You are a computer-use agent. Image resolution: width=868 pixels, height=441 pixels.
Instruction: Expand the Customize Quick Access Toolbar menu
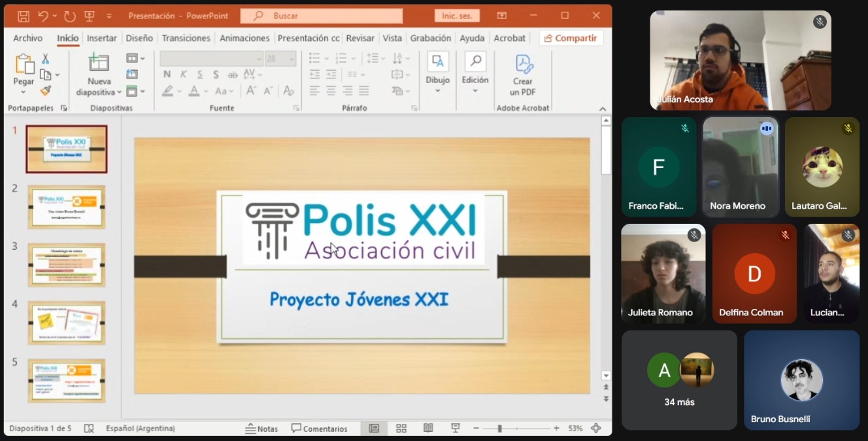pyautogui.click(x=109, y=16)
